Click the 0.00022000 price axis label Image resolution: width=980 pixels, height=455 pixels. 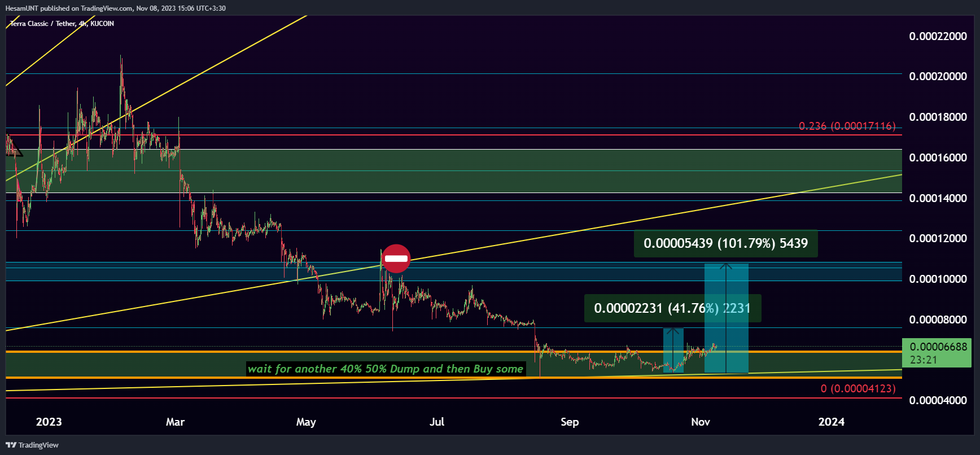click(938, 36)
